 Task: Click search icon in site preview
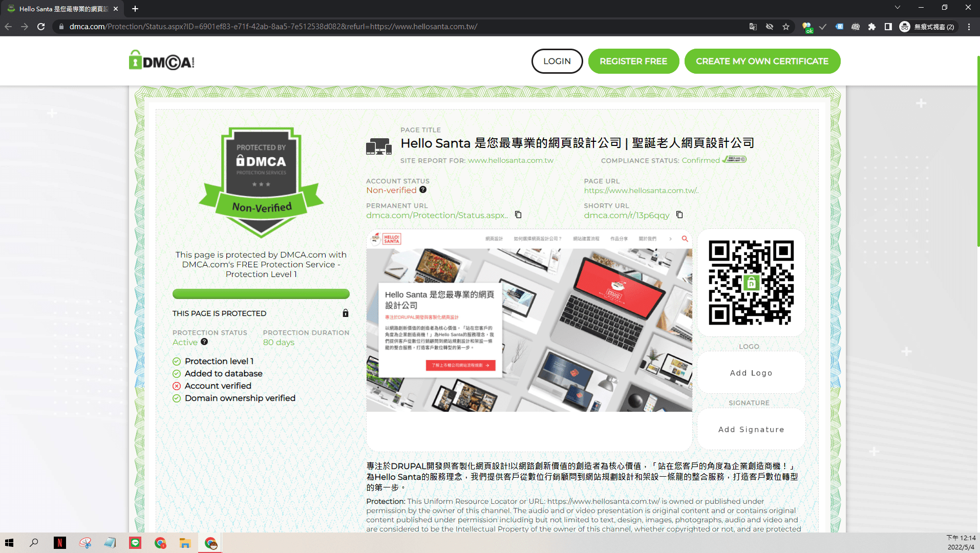pos(685,239)
